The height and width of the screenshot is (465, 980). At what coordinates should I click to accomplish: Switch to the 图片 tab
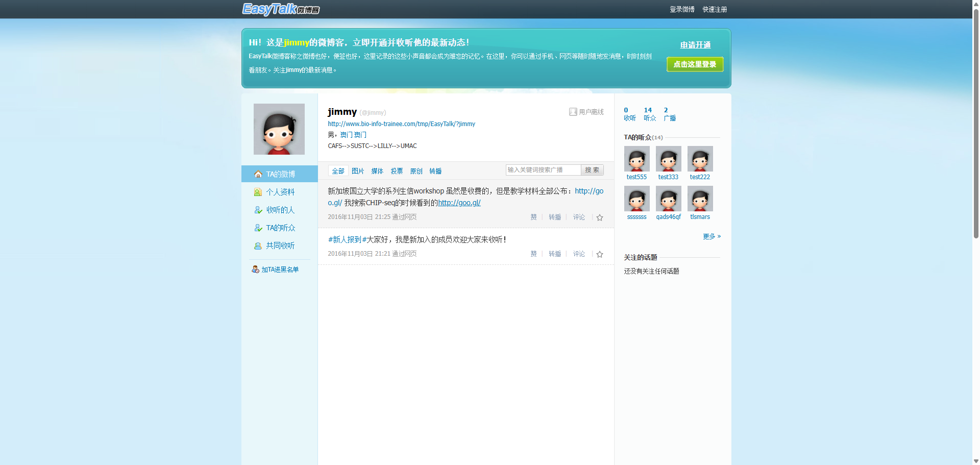tap(358, 171)
